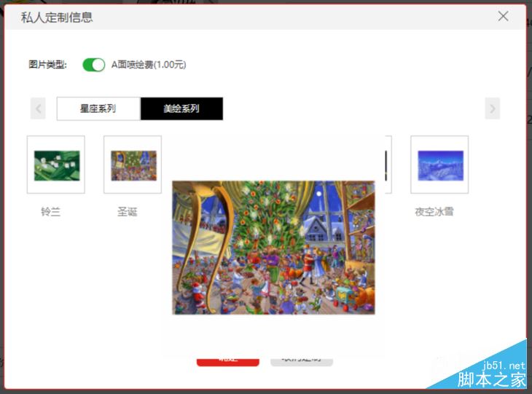Click the enlarged Christmas preview image

click(273, 248)
